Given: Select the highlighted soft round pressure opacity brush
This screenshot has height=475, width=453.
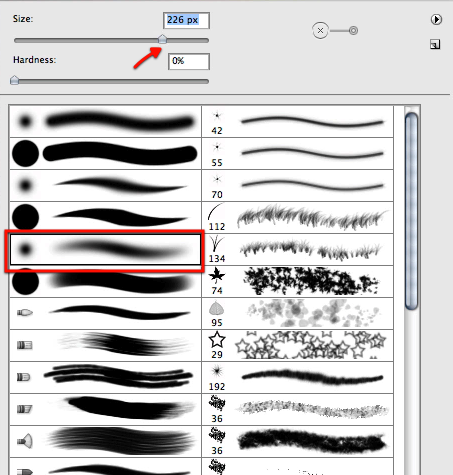Looking at the screenshot, I should 105,249.
